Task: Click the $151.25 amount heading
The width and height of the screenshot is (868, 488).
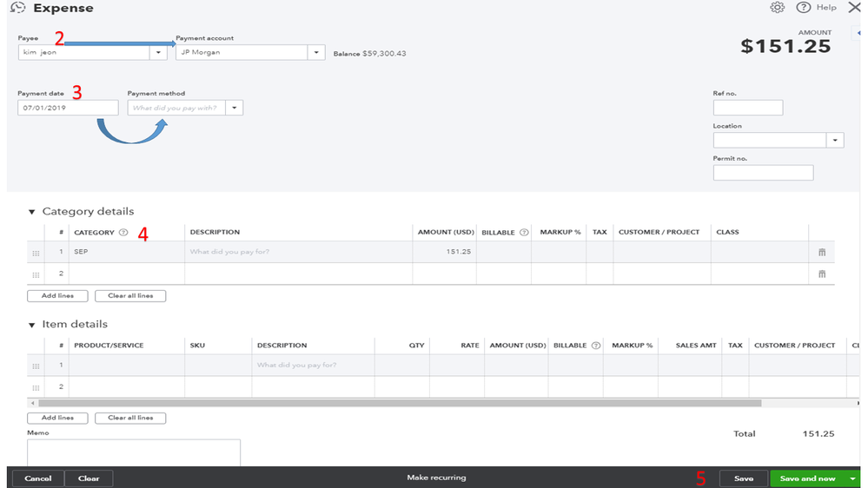Action: [785, 47]
